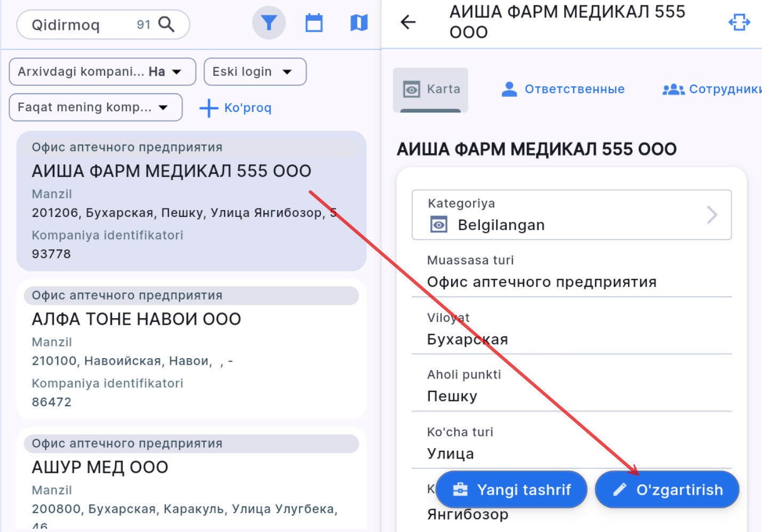Open the filter funnel icon
Viewport: 762px width, 532px height.
pos(269,22)
